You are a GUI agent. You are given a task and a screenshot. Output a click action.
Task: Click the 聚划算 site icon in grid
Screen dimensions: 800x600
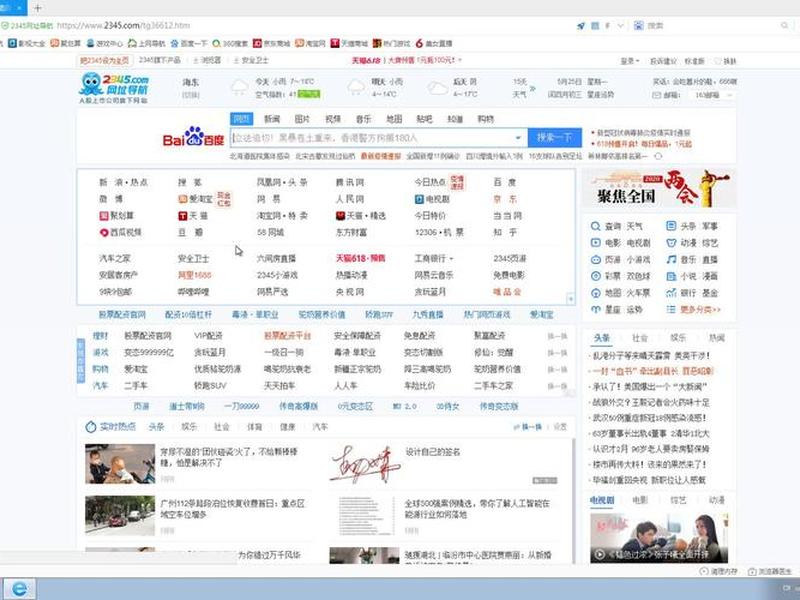104,216
